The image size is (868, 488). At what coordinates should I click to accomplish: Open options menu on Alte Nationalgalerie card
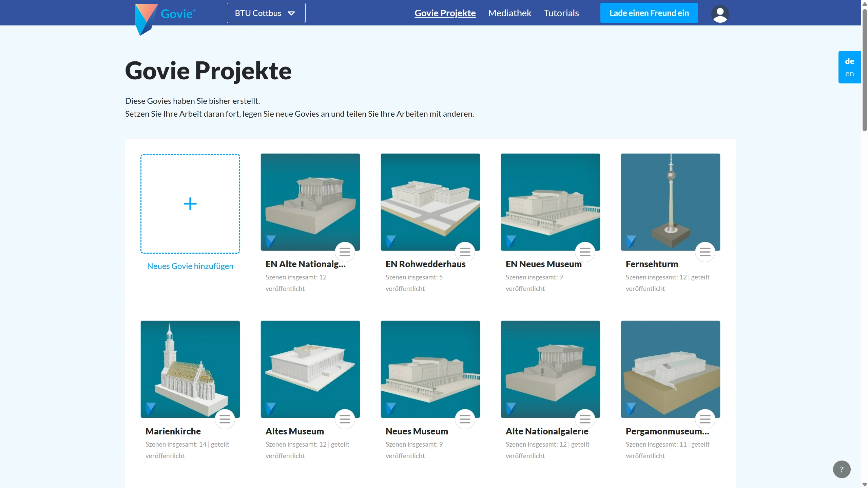coord(585,419)
